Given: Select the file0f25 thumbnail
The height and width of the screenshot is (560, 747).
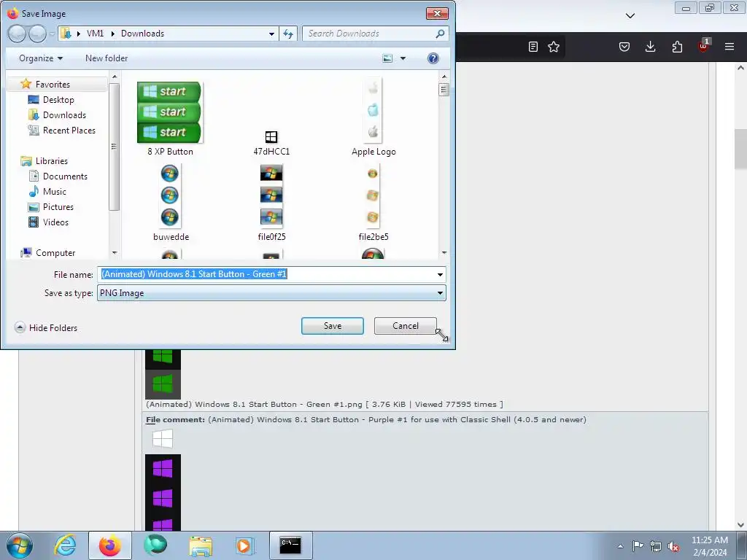Looking at the screenshot, I should 271,195.
